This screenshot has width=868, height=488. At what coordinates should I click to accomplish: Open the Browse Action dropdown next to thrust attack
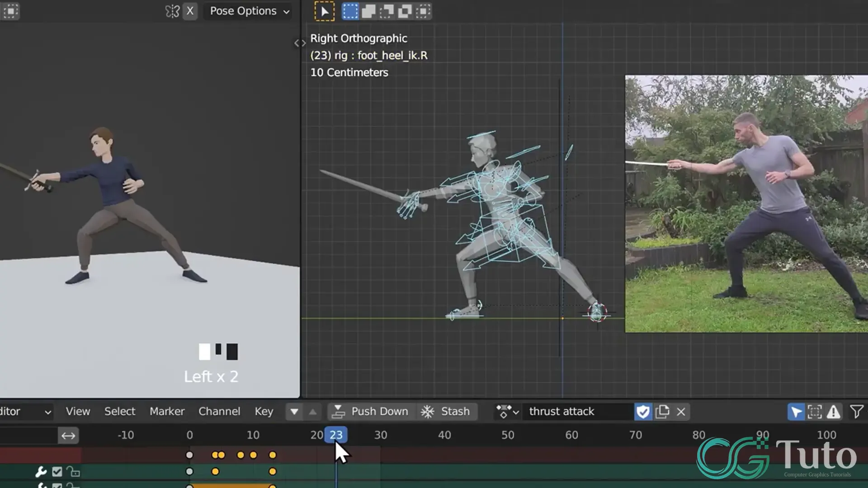507,412
